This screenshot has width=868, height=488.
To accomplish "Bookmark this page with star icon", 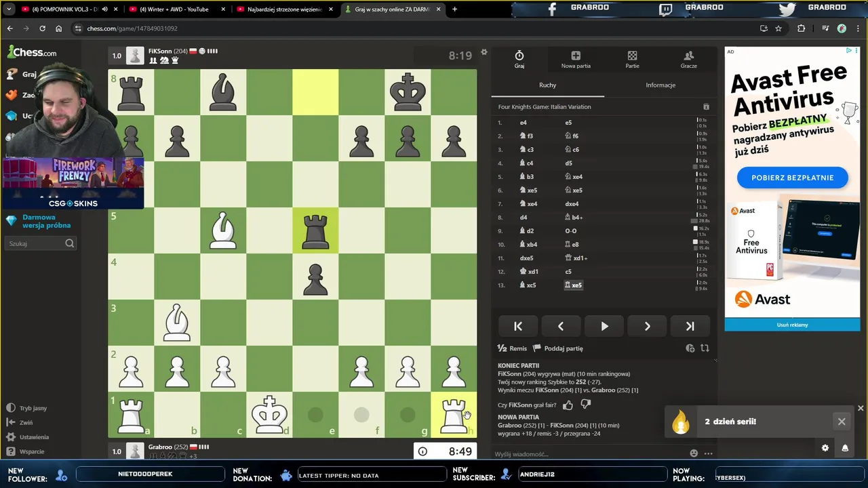I will 778,28.
